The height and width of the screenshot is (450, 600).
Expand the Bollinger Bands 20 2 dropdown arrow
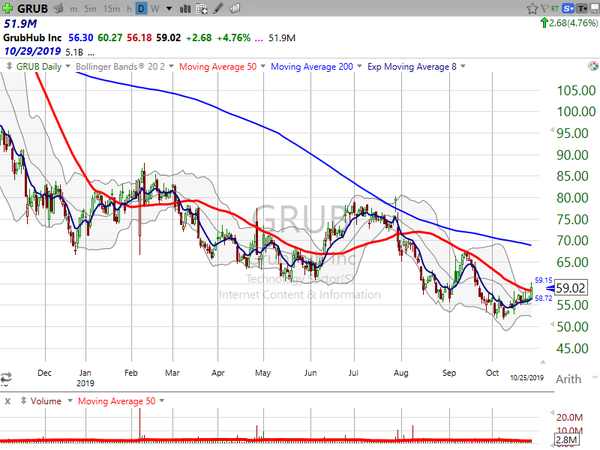[x=171, y=66]
